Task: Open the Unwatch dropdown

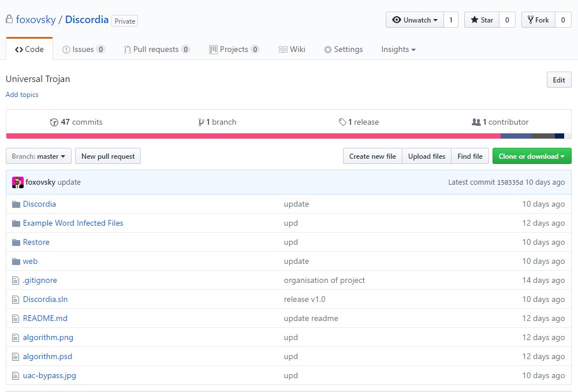Action: click(x=415, y=20)
